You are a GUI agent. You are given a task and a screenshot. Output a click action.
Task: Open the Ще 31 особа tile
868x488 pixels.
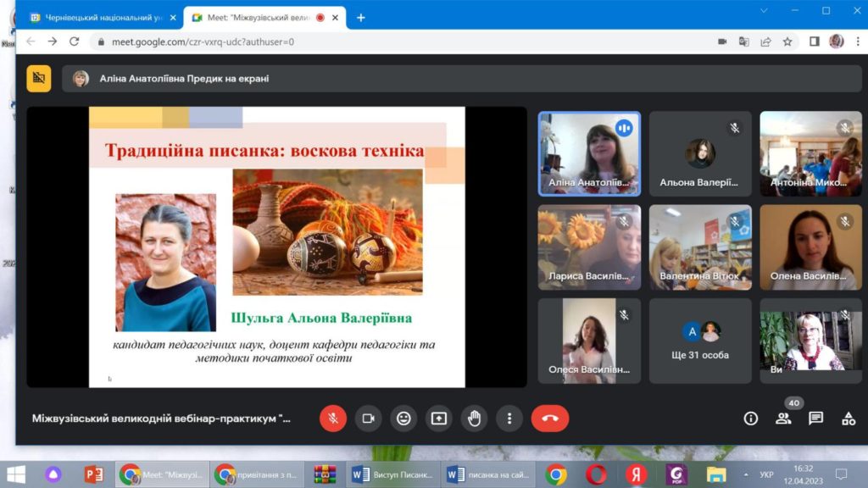pos(700,341)
